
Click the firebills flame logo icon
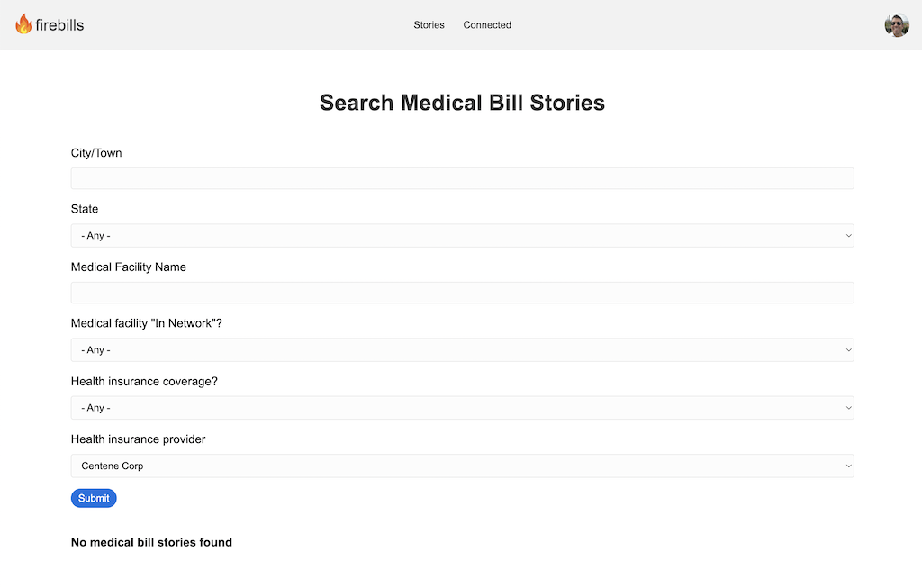pyautogui.click(x=23, y=24)
